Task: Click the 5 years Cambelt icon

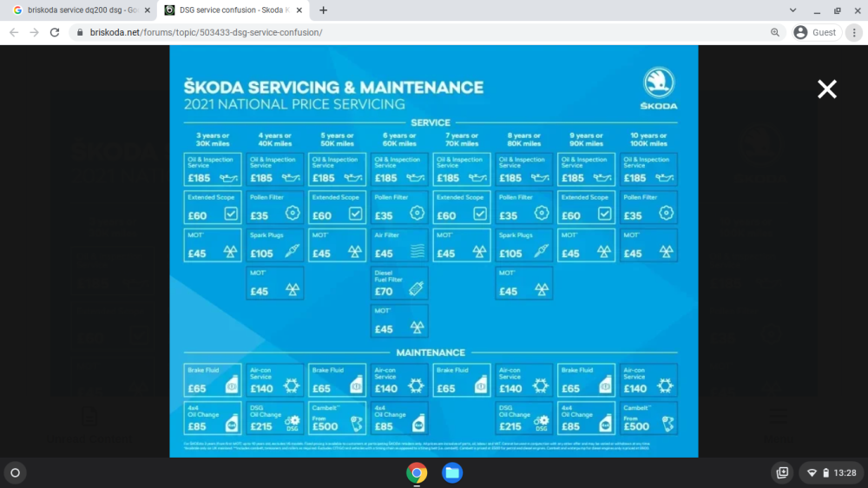Action: [357, 424]
